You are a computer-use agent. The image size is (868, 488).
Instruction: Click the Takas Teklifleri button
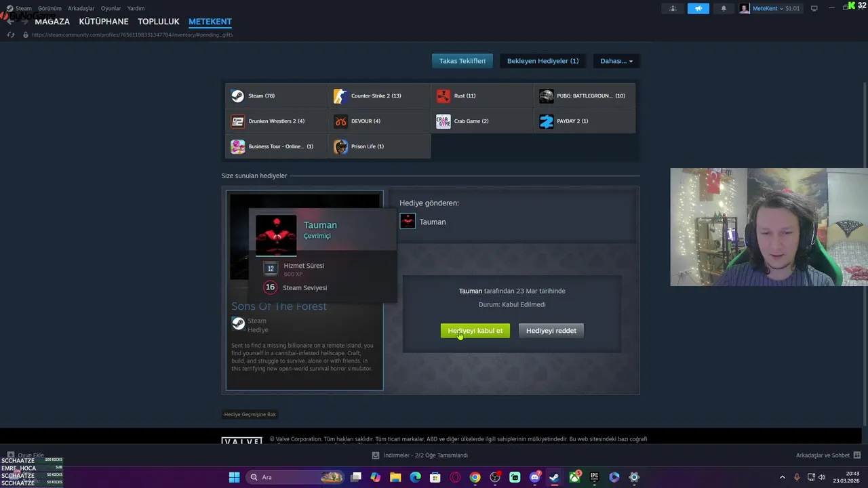[x=462, y=61]
